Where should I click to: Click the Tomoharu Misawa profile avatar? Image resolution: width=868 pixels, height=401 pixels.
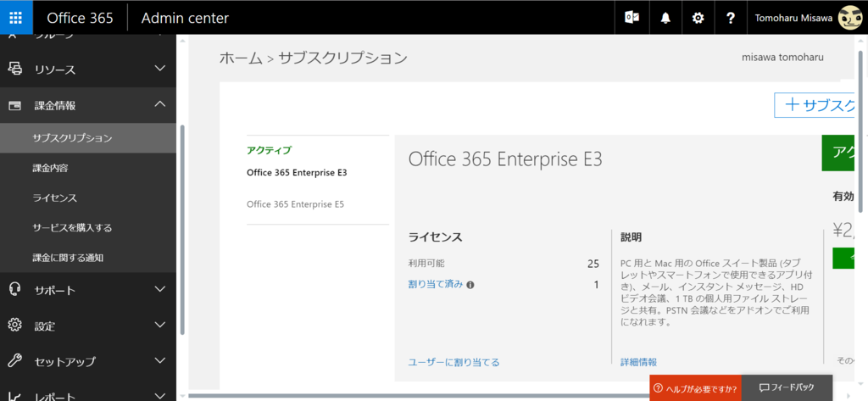coord(850,18)
